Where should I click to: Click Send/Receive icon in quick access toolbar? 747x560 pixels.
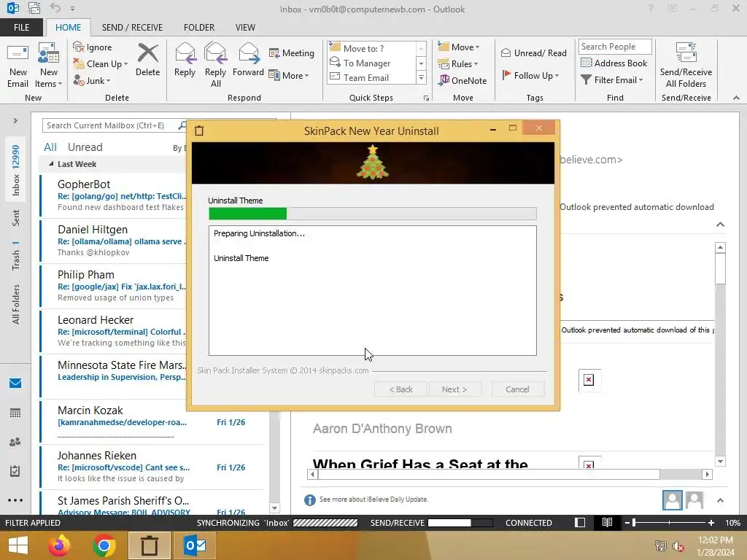point(34,8)
